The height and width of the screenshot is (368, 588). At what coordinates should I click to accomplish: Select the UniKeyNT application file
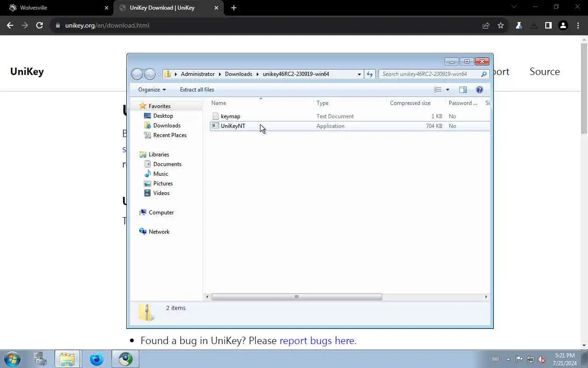coord(350,126)
